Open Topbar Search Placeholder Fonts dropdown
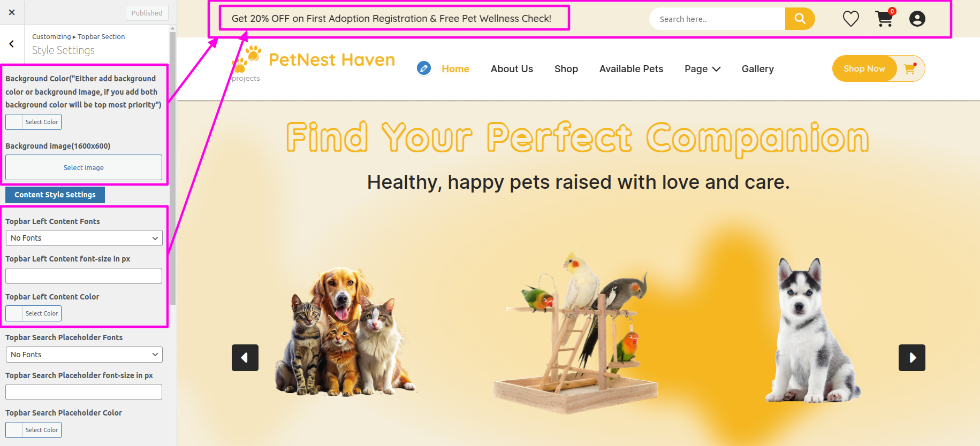The width and height of the screenshot is (980, 446). tap(84, 355)
